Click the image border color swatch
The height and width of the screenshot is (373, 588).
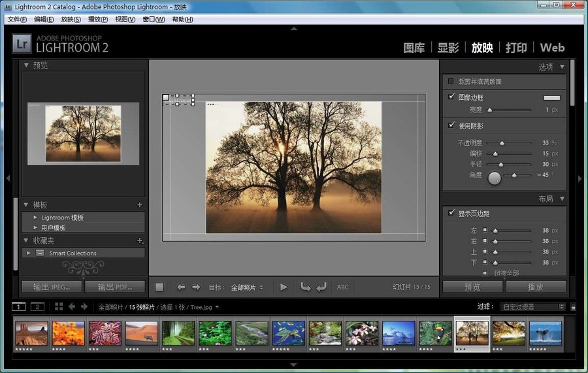pyautogui.click(x=551, y=97)
